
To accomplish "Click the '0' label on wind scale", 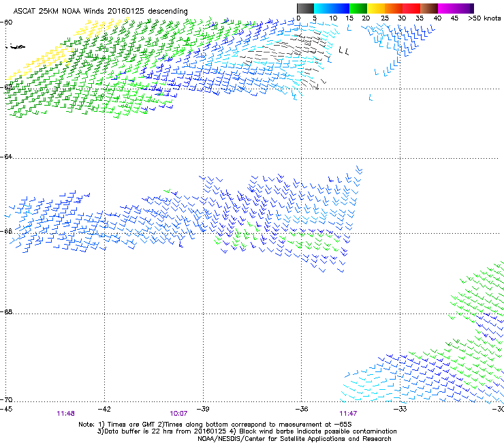I will [x=298, y=18].
